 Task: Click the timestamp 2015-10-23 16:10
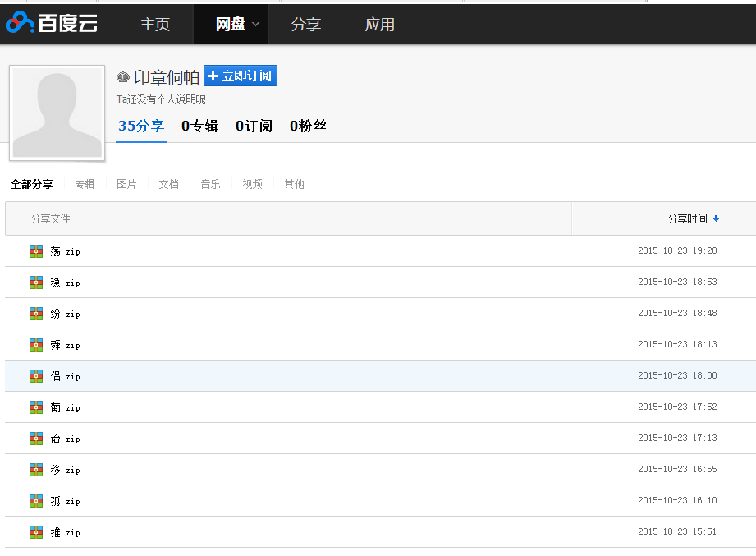[x=677, y=500]
